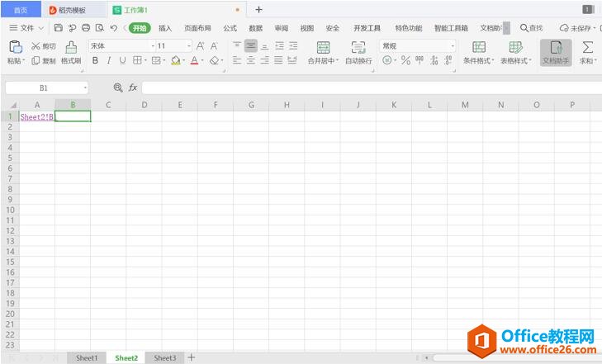Click the Justify alignment icon
The height and width of the screenshot is (364, 602).
click(278, 60)
